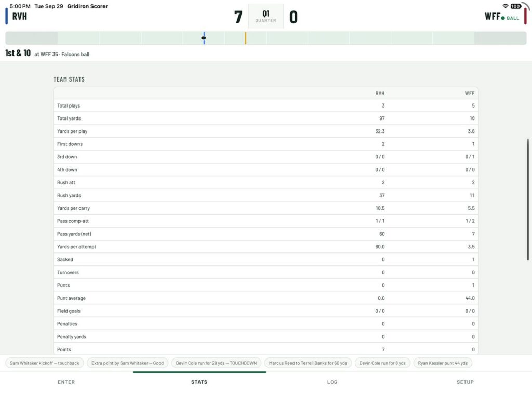The image size is (532, 399).
Task: Select 'Devin Cole run for 8 yds' chip
Action: [382, 363]
